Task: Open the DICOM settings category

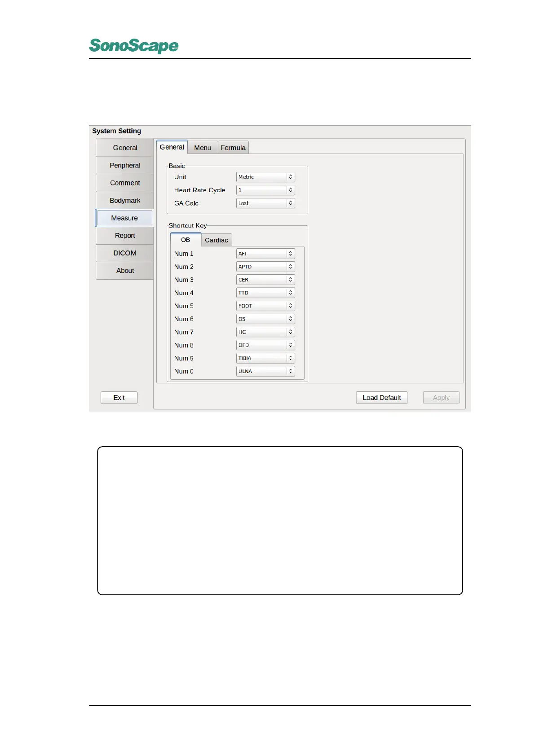Action: (x=124, y=253)
